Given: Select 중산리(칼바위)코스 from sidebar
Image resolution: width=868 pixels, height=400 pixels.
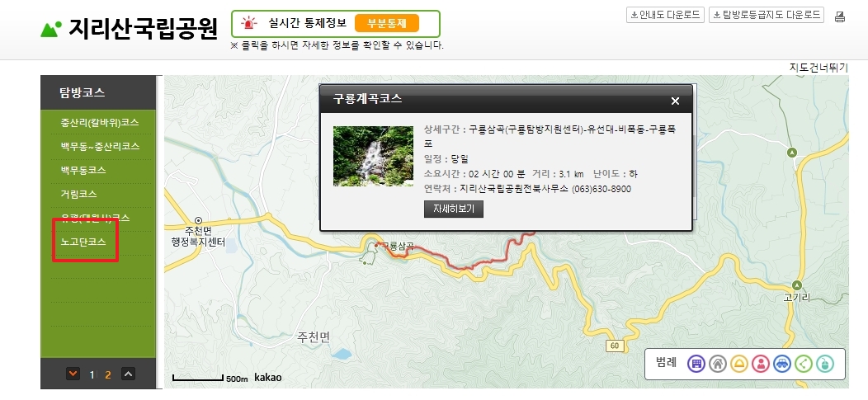Looking at the screenshot, I should [x=100, y=122].
